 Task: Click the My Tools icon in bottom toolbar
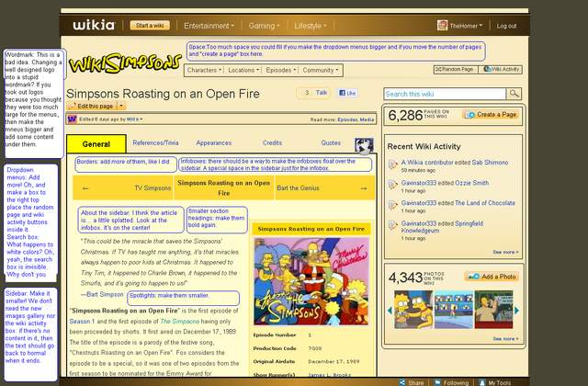coord(482,382)
